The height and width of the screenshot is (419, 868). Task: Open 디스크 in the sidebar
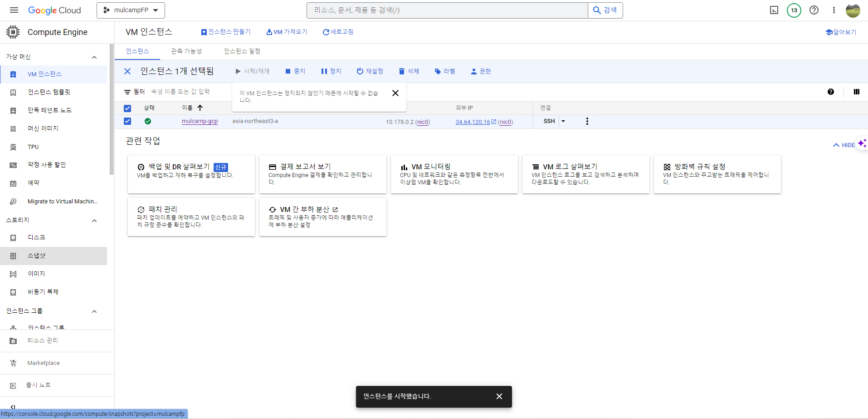pos(54,237)
